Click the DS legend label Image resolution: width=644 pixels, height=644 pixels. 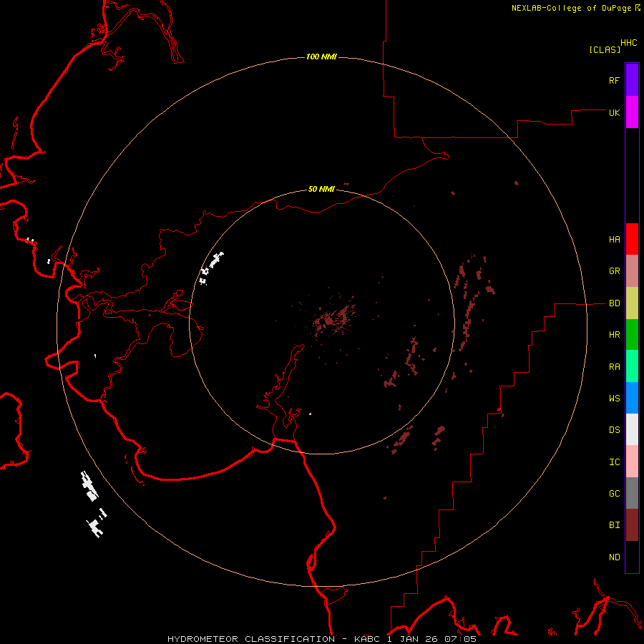614,430
